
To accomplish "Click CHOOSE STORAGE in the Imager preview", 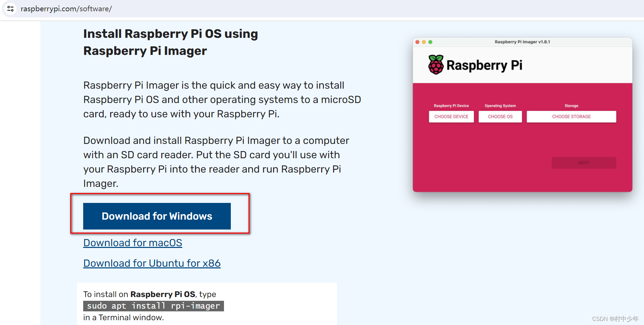I will (571, 117).
